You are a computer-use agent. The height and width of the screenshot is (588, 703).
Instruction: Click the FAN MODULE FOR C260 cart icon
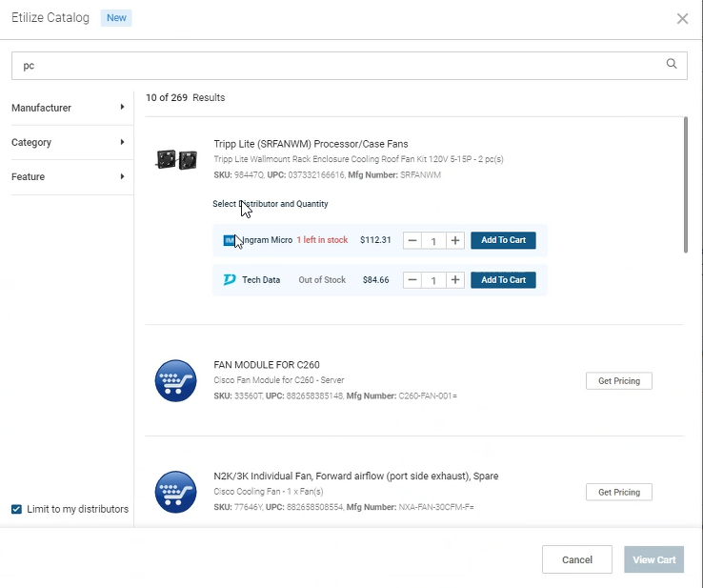pyautogui.click(x=175, y=381)
